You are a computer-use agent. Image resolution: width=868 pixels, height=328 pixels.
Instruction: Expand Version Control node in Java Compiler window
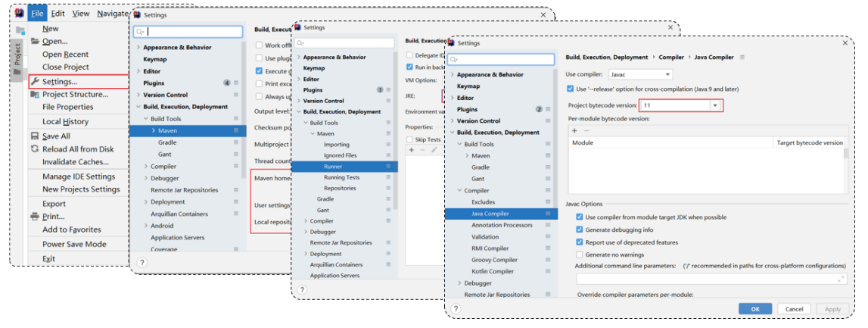(453, 120)
